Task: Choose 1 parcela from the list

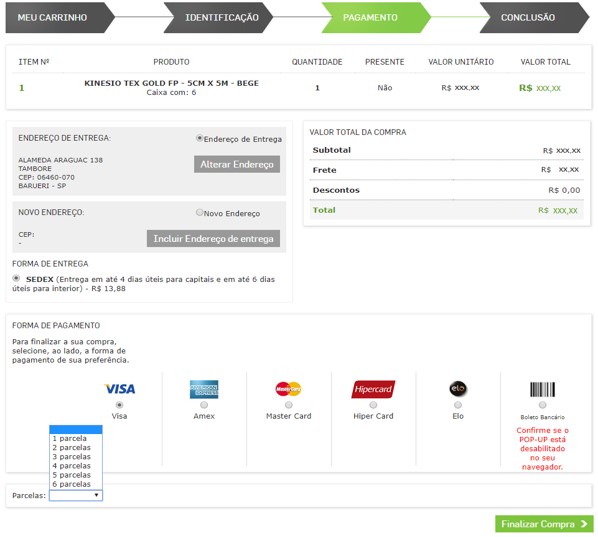Action: [76, 439]
